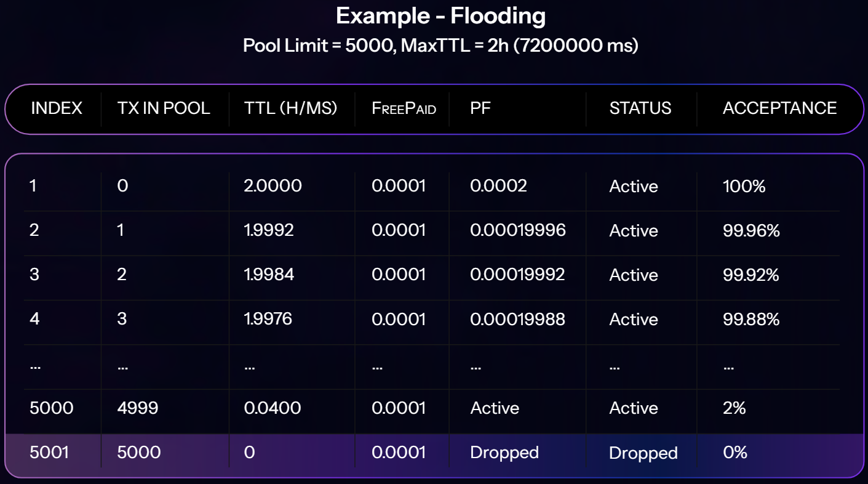The width and height of the screenshot is (868, 484).
Task: Select the TTL value 2.0000
Action: click(273, 186)
